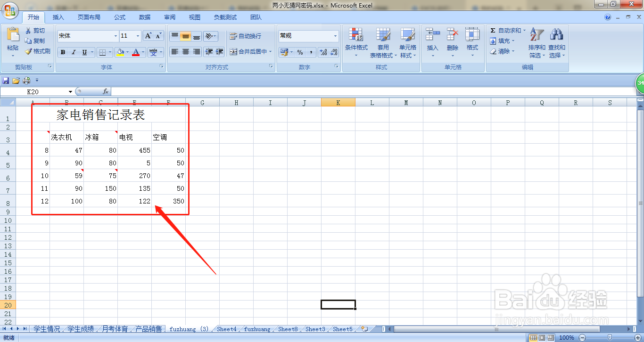Image resolution: width=644 pixels, height=342 pixels.
Task: Click the decrease indent icon
Action: tap(209, 52)
